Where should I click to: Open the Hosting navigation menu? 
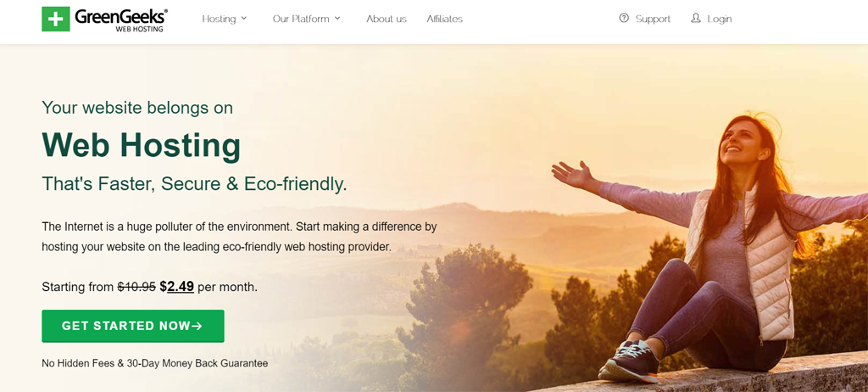click(219, 19)
